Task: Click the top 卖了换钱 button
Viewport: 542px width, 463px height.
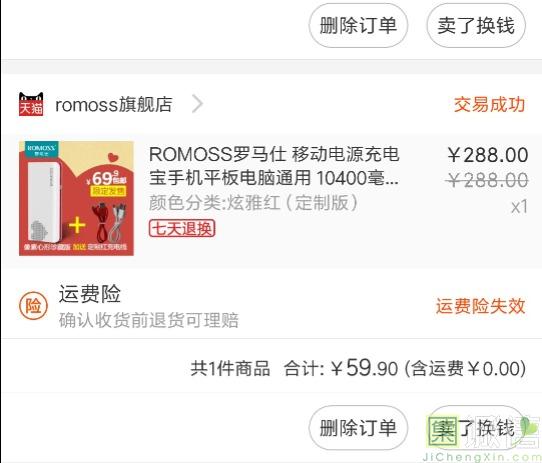Action: coord(476,25)
